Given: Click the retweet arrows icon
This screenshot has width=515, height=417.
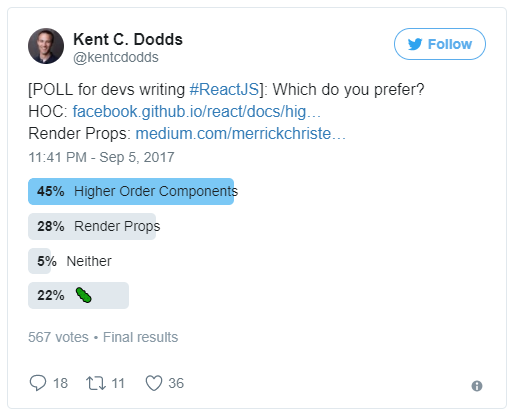Looking at the screenshot, I should 96,383.
